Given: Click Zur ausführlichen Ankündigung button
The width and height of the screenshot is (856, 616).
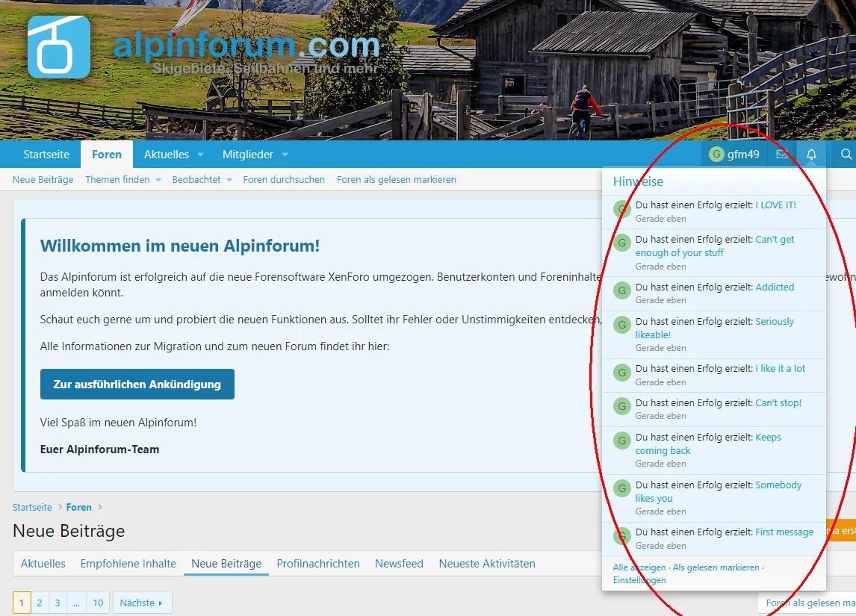Looking at the screenshot, I should (137, 384).
